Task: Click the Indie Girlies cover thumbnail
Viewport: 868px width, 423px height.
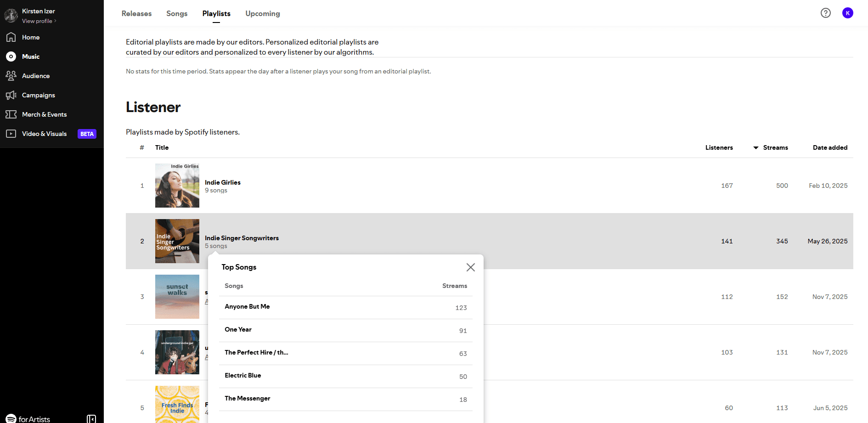Action: tap(177, 186)
